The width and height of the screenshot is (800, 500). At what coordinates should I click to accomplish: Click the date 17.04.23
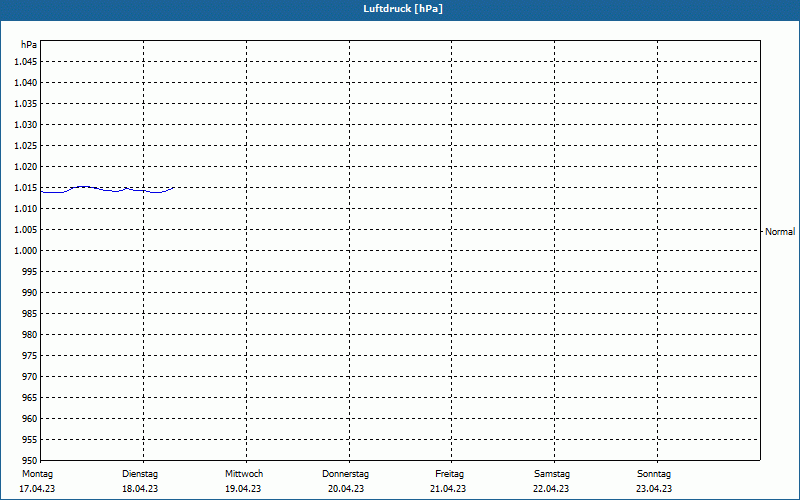[x=37, y=489]
